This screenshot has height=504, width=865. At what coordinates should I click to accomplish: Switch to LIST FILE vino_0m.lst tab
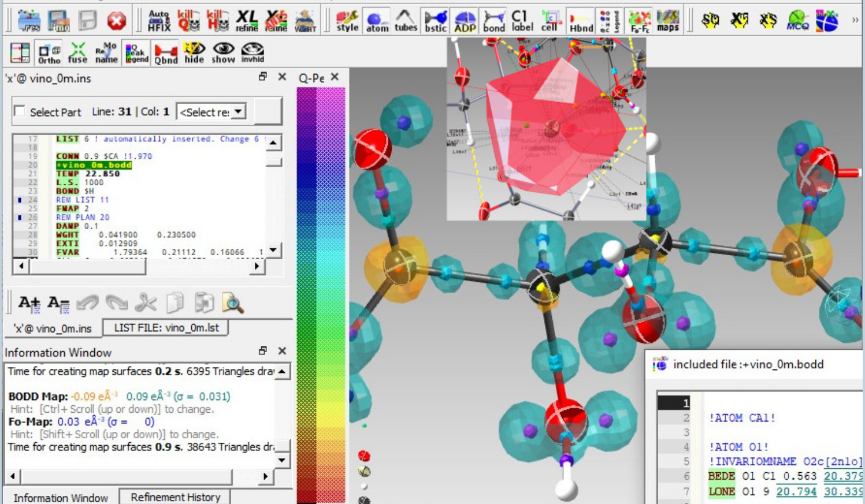166,328
